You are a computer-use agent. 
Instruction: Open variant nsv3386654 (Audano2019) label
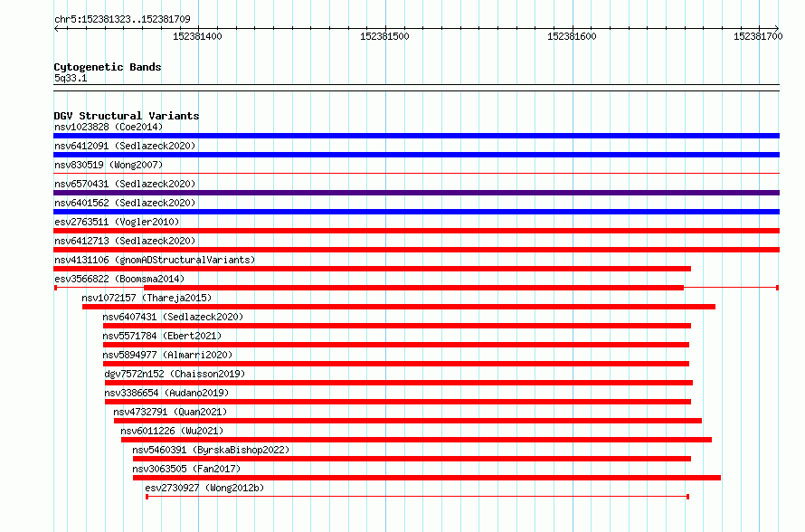(166, 393)
